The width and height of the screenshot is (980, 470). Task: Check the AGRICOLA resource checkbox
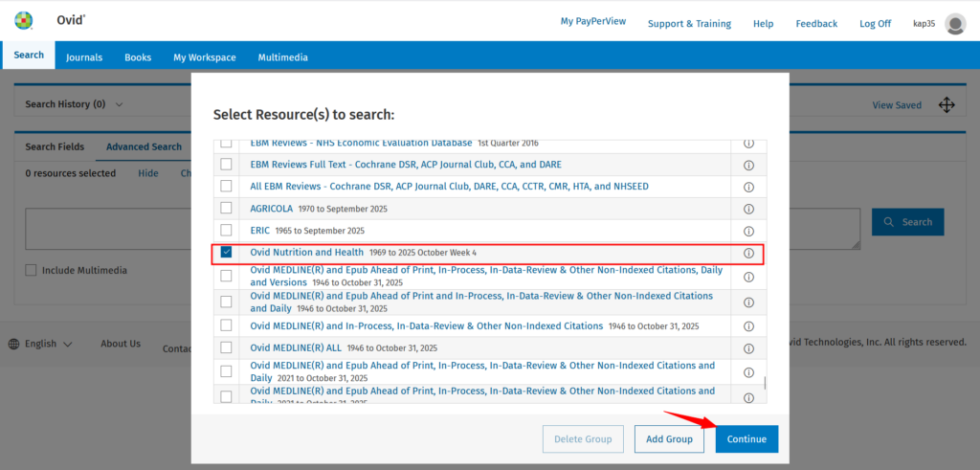227,208
